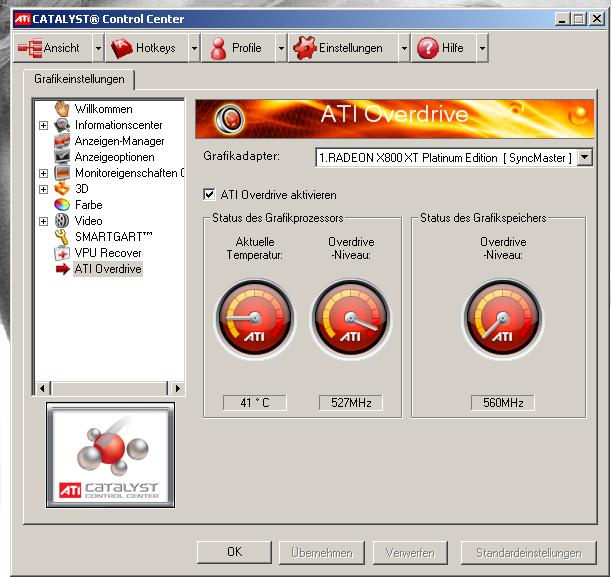Click the Verwerfen button
Screen dimensions: 611x577
[410, 552]
